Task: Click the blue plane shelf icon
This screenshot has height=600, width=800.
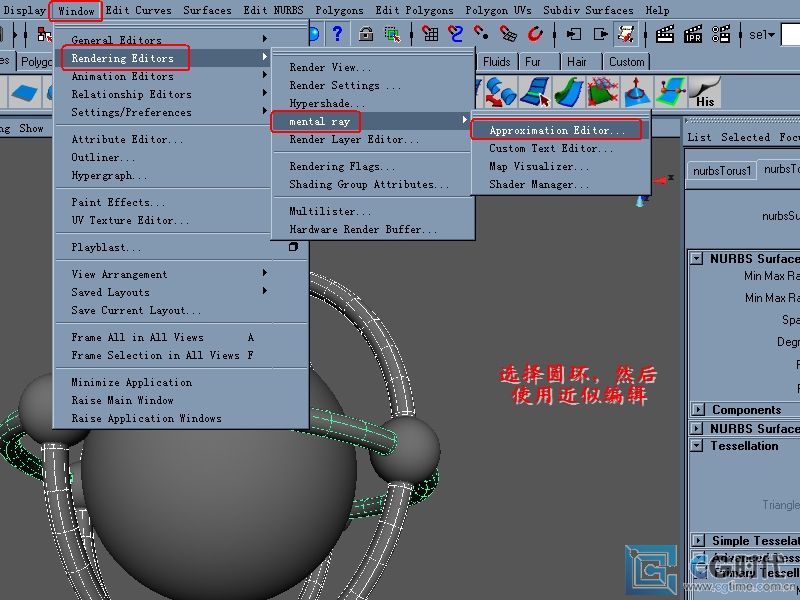Action: click(x=24, y=92)
